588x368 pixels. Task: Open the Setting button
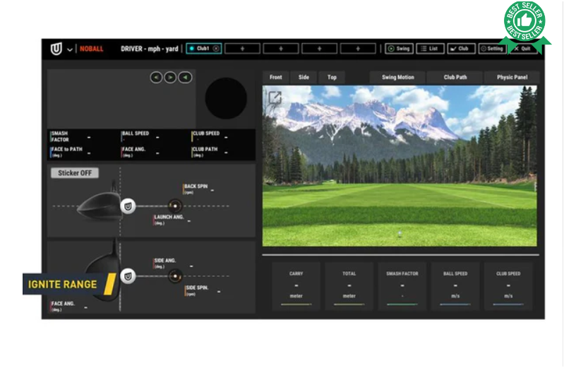tap(493, 49)
